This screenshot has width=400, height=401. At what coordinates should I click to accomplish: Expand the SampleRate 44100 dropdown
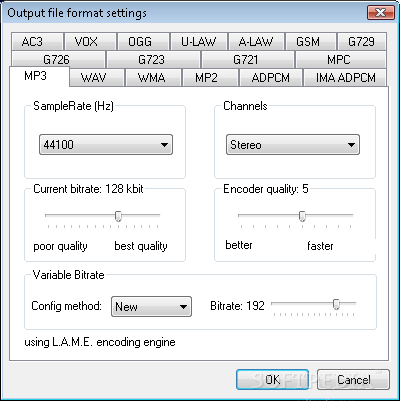pos(106,145)
